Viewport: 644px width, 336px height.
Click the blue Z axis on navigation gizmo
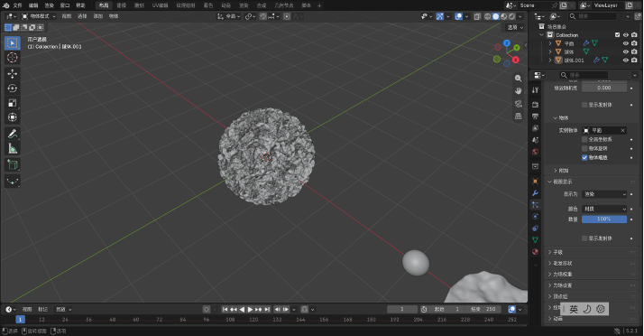(x=507, y=43)
